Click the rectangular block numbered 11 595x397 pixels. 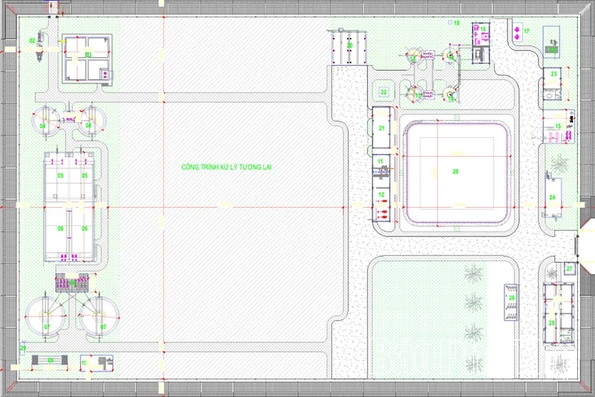point(381,165)
